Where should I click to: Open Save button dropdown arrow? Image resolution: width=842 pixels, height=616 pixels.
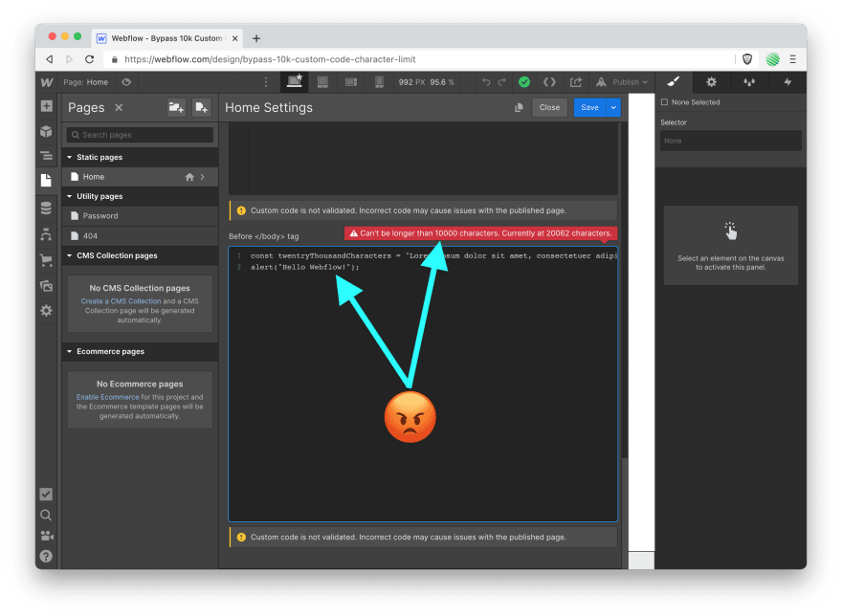[613, 107]
